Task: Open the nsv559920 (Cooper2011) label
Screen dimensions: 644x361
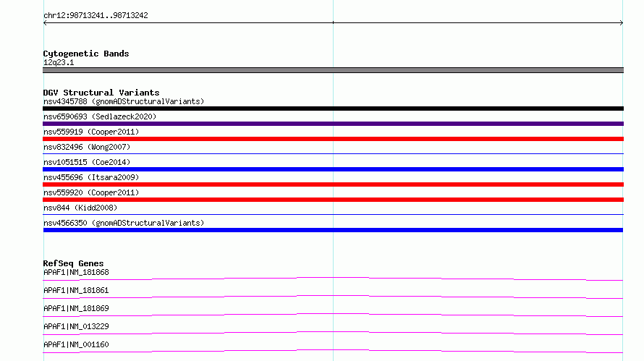Action: click(x=91, y=192)
